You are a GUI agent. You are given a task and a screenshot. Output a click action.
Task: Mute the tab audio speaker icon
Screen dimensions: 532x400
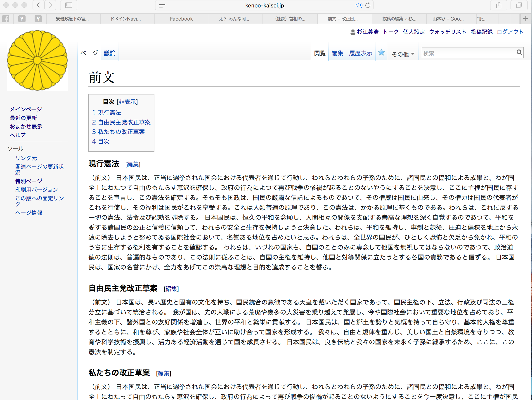tap(358, 5)
